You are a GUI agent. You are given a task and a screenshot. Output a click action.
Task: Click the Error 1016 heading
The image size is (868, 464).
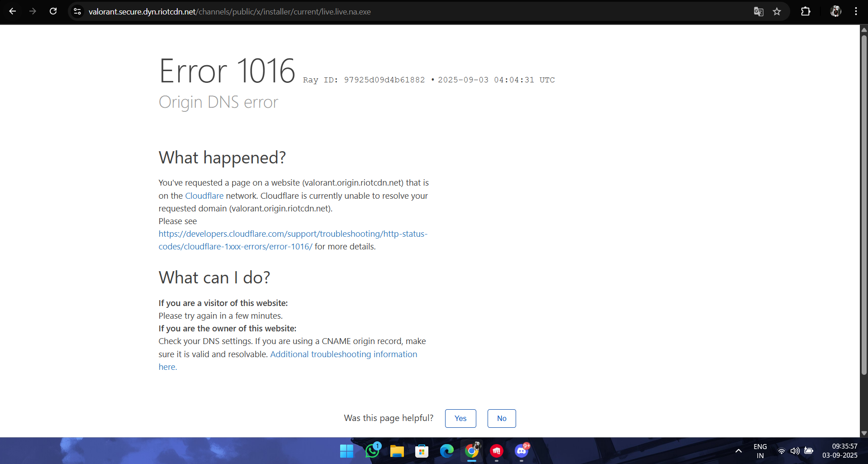point(227,71)
